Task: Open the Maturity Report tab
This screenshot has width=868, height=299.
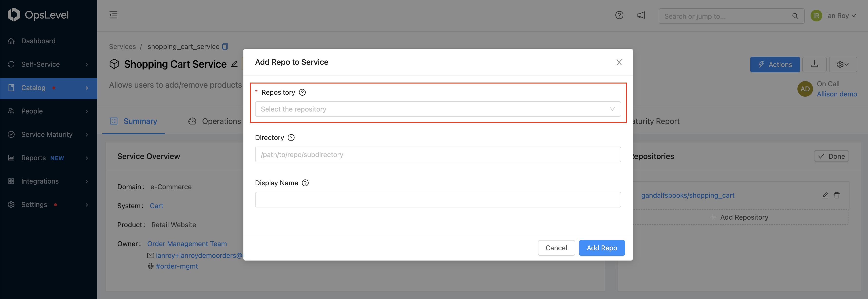Action: 656,121
